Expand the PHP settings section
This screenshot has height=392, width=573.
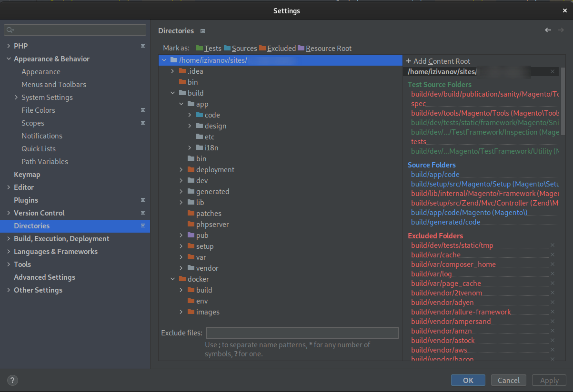pyautogui.click(x=9, y=46)
